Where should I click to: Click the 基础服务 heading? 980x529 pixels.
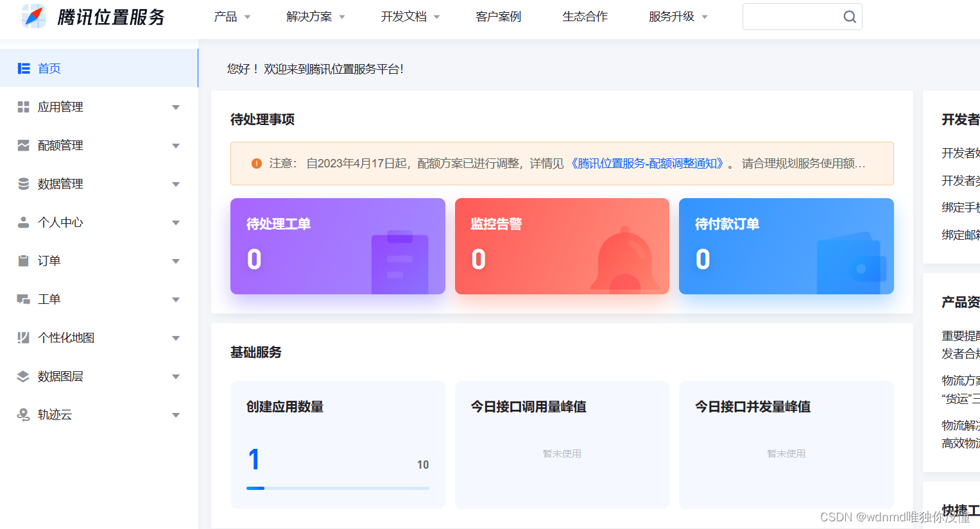point(256,352)
